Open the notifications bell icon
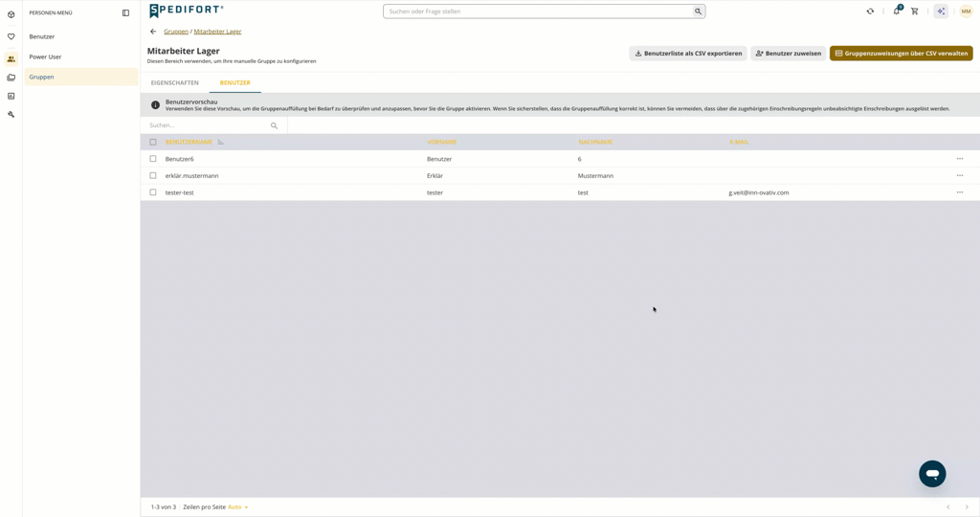 pos(897,11)
